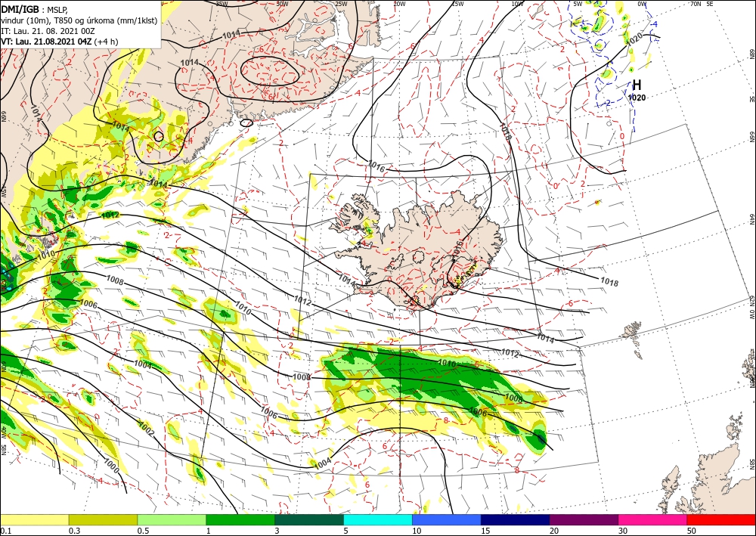Click the 30W longitude label at top
Image resolution: width=756 pixels, height=536 pixels.
[282, 4]
